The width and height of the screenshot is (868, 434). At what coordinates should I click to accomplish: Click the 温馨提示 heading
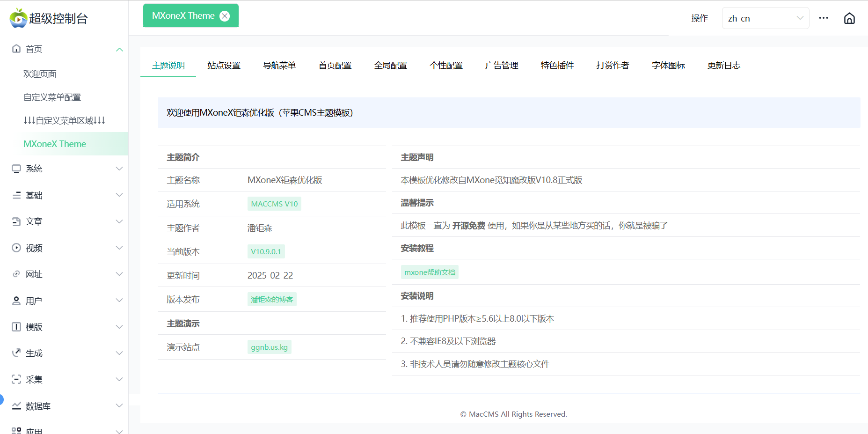tap(417, 203)
